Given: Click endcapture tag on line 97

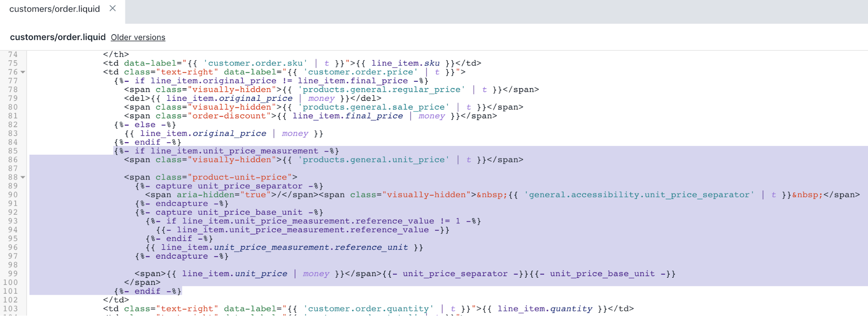Looking at the screenshot, I should pyautogui.click(x=182, y=256).
